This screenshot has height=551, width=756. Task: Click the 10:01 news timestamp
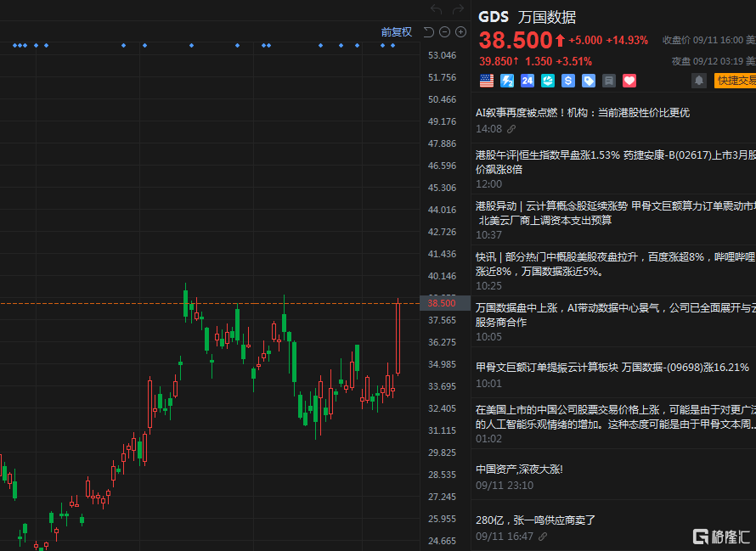click(x=489, y=384)
